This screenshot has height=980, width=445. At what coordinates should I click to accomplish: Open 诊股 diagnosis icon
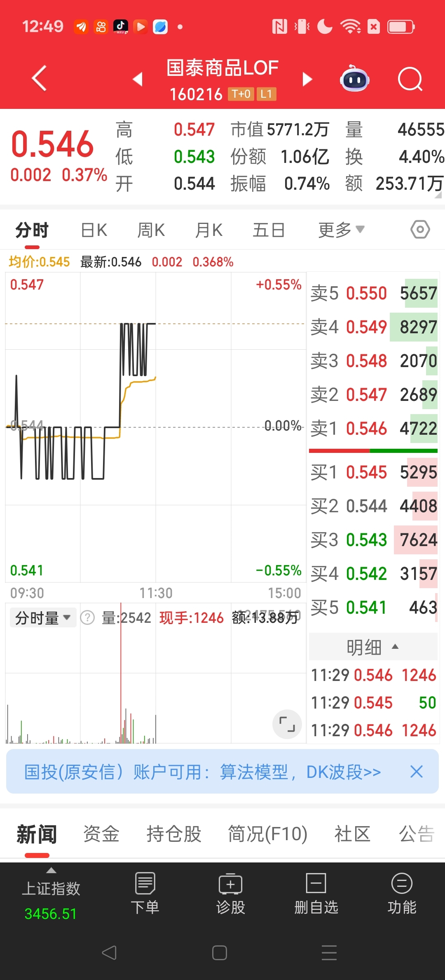[231, 893]
